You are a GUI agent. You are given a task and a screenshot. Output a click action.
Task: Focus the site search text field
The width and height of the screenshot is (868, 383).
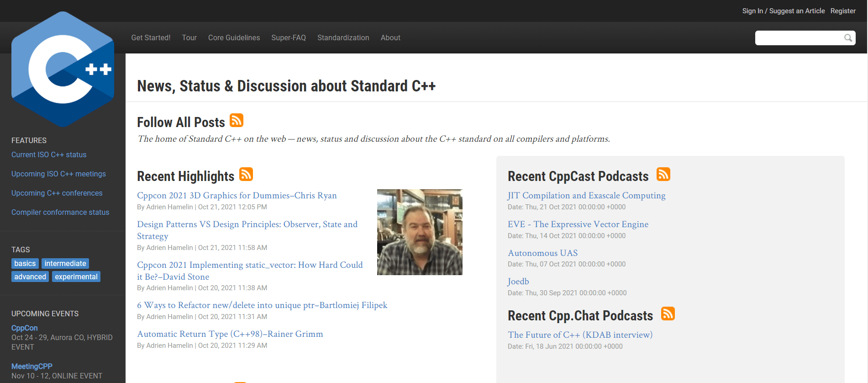798,38
